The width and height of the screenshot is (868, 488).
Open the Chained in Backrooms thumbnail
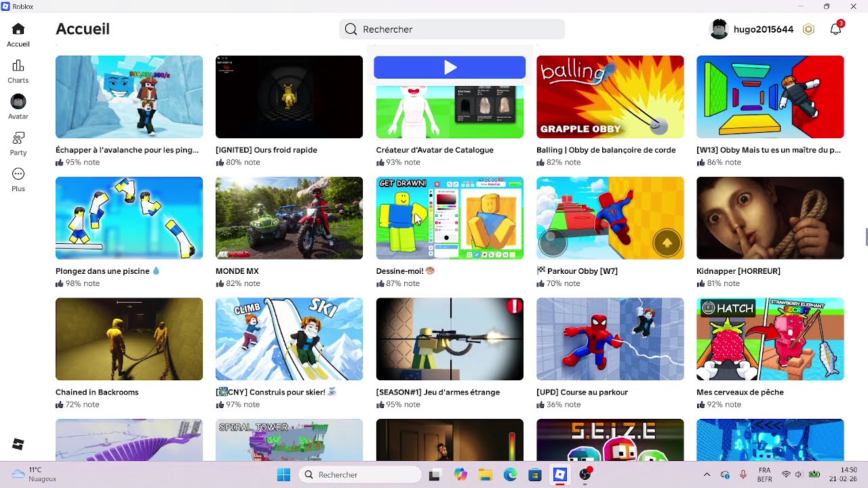pyautogui.click(x=129, y=339)
